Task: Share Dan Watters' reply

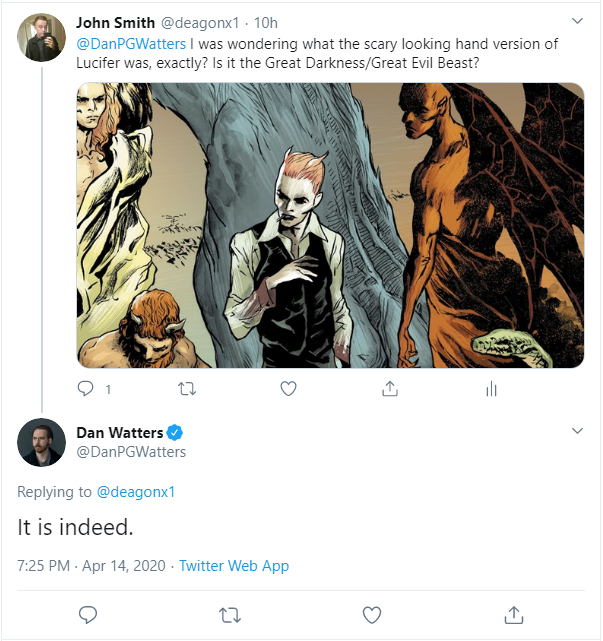Action: (x=514, y=613)
